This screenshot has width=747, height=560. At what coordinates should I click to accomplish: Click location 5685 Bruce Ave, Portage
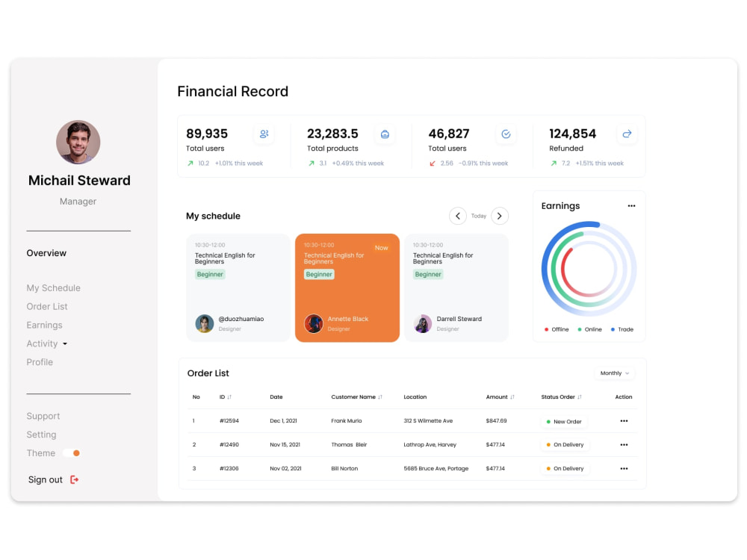pyautogui.click(x=436, y=469)
